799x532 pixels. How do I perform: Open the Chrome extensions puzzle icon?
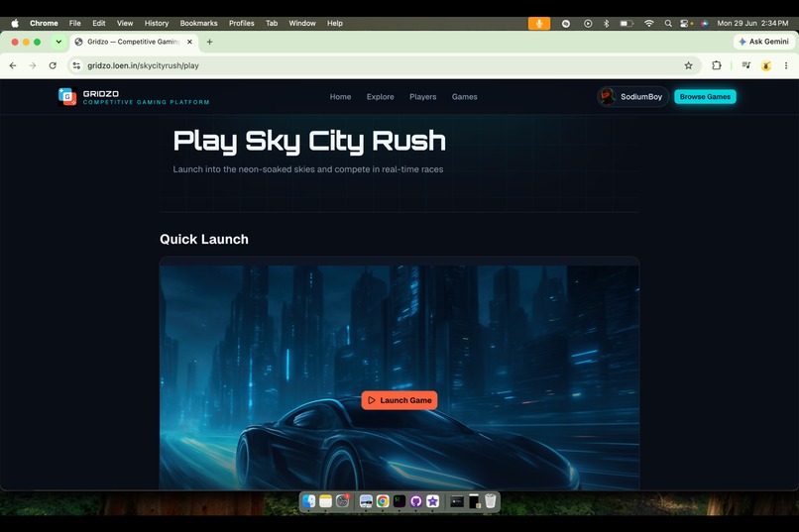point(717,65)
